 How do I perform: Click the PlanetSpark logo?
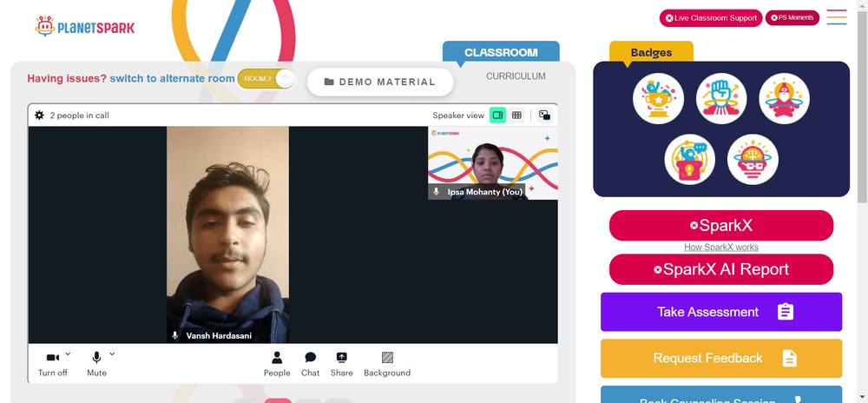point(85,26)
